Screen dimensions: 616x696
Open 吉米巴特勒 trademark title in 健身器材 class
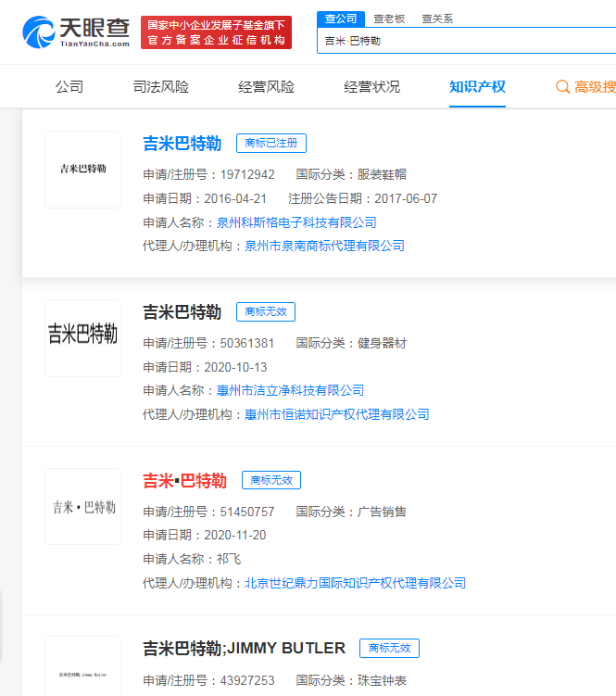[182, 312]
